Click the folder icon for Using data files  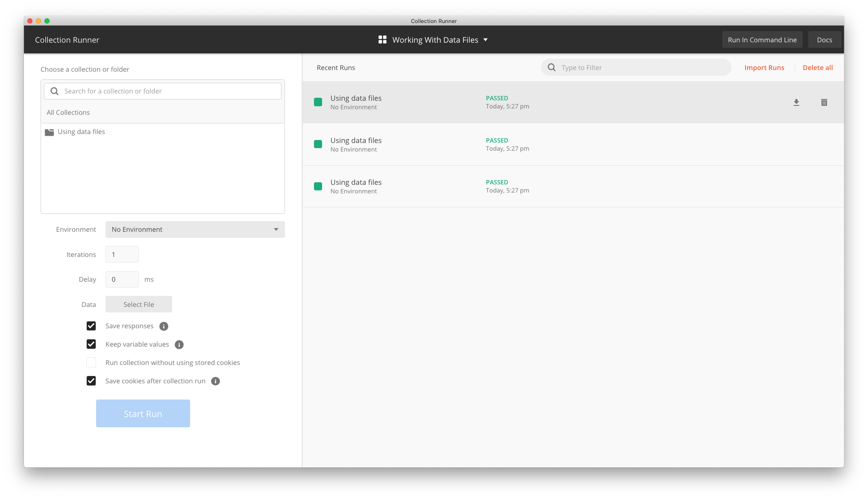click(50, 132)
